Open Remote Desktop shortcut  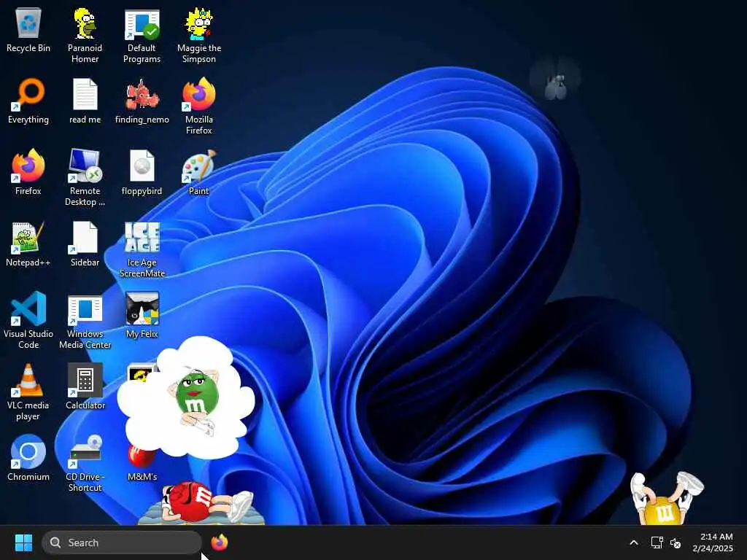tap(85, 178)
